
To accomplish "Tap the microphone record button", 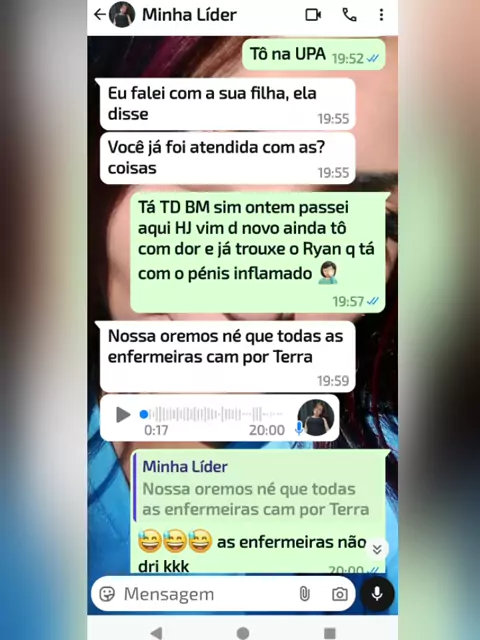I will pos(377,594).
